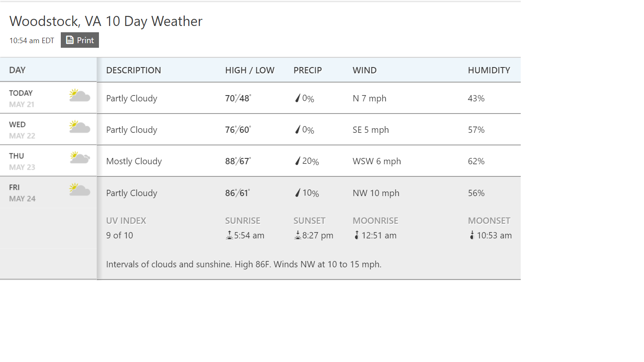Click the Print button
This screenshot has height=362, width=644.
coord(80,40)
